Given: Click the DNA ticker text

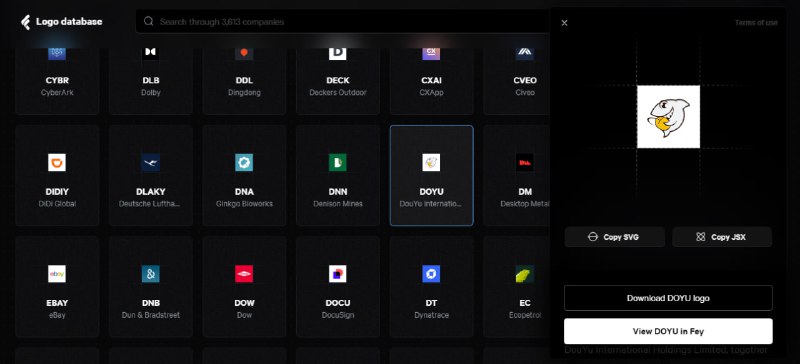Looking at the screenshot, I should click(x=244, y=191).
